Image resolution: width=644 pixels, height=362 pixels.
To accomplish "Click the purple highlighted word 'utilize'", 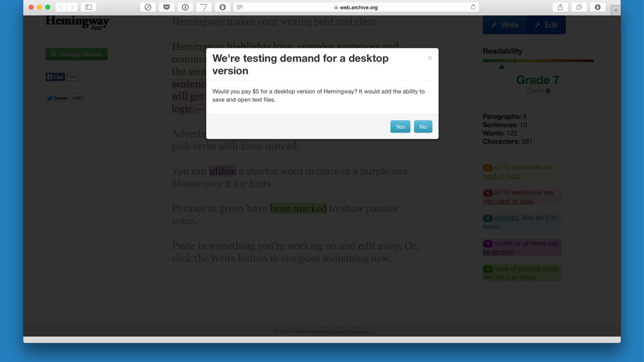I will [x=223, y=171].
